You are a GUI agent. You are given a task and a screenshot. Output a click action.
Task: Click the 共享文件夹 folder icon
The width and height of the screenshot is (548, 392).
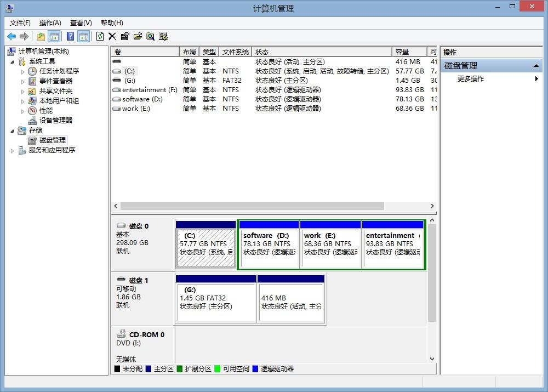(x=32, y=91)
